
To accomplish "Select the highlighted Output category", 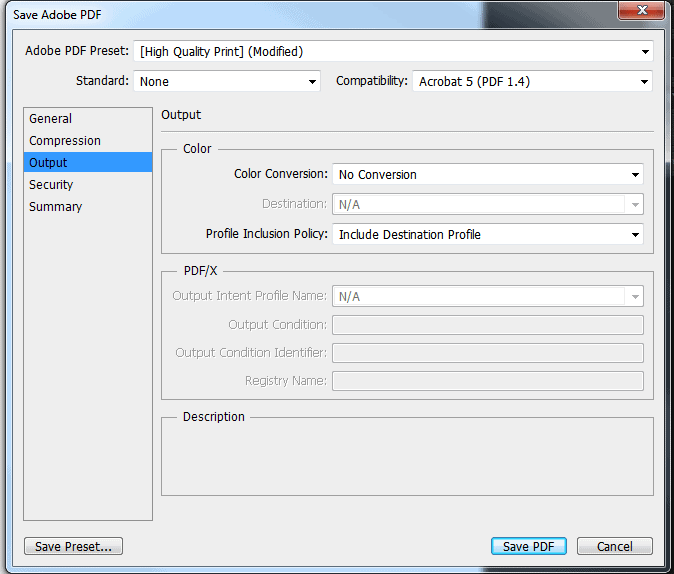I will [49, 163].
